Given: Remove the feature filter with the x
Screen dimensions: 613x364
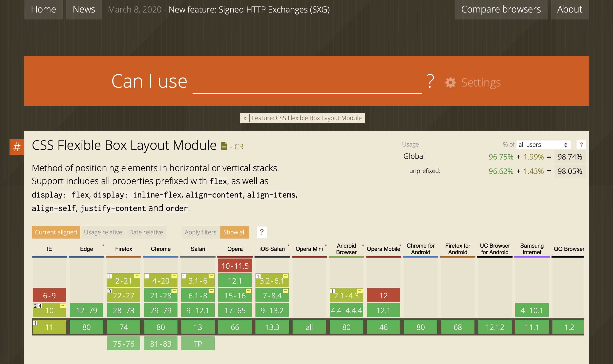Looking at the screenshot, I should coord(245,118).
